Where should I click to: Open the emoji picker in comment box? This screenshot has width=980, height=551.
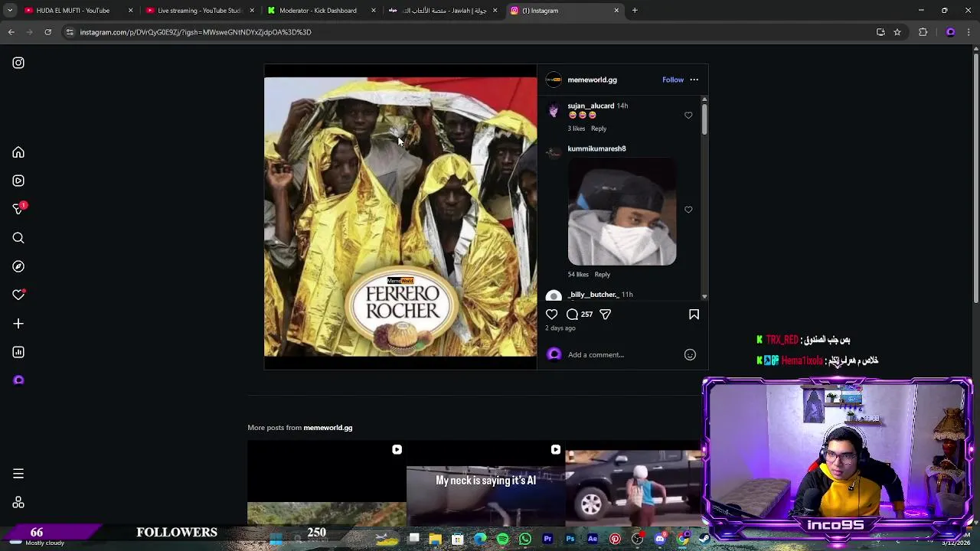(x=690, y=354)
